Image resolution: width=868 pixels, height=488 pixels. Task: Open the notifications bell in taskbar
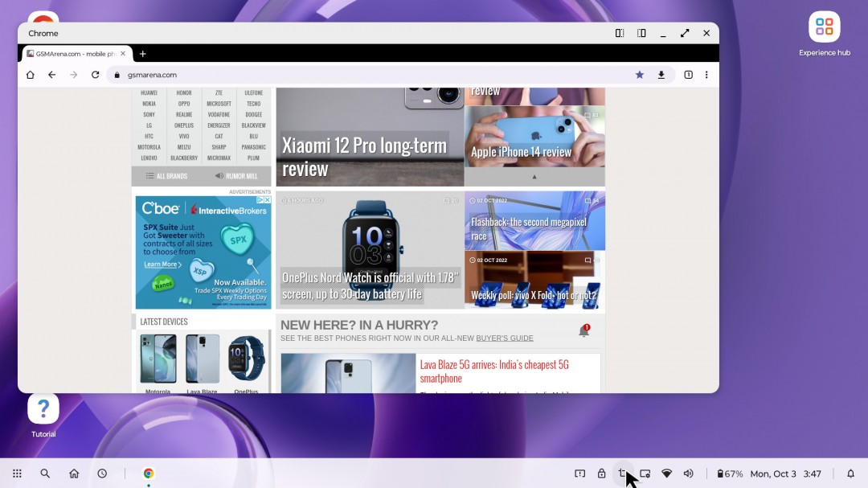850,474
